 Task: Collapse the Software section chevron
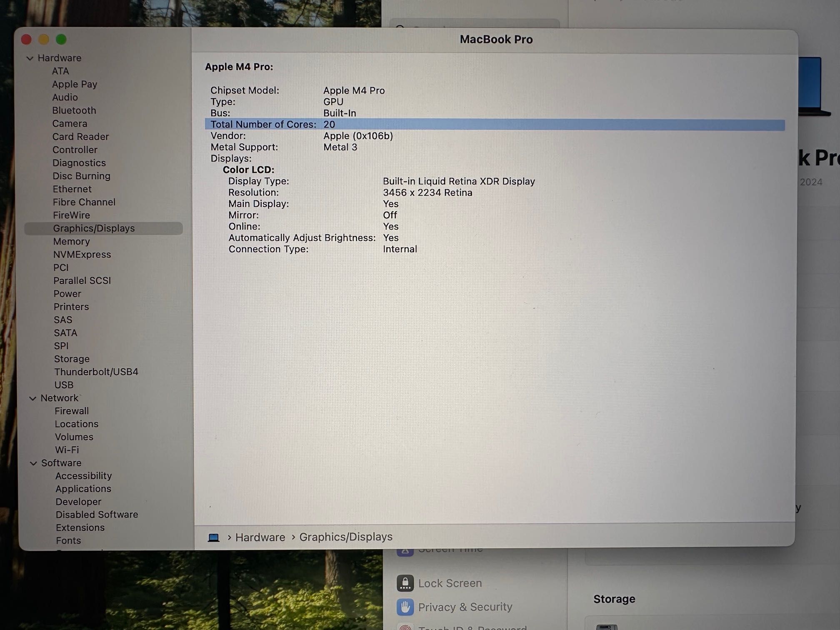(x=33, y=463)
